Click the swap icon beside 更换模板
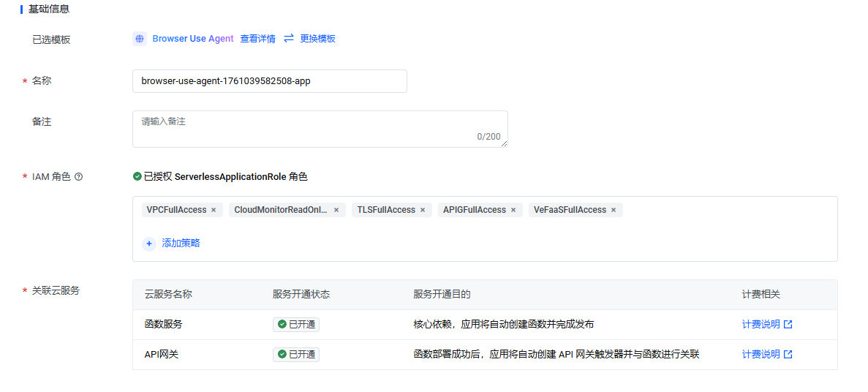Viewport: 868px width, 392px height. 289,38
